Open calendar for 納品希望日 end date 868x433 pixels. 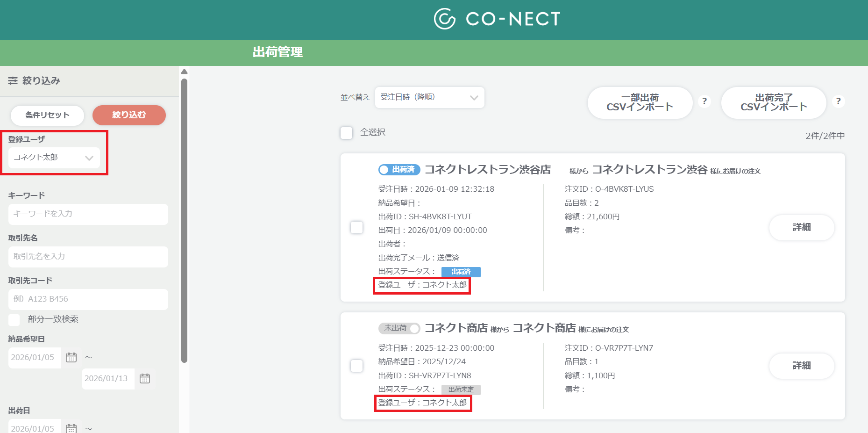tap(145, 379)
